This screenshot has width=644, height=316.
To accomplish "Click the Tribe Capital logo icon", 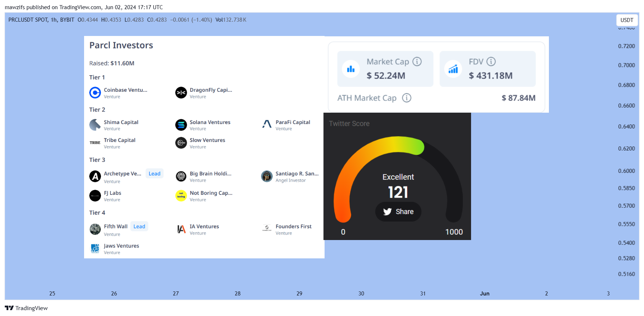I will [95, 143].
